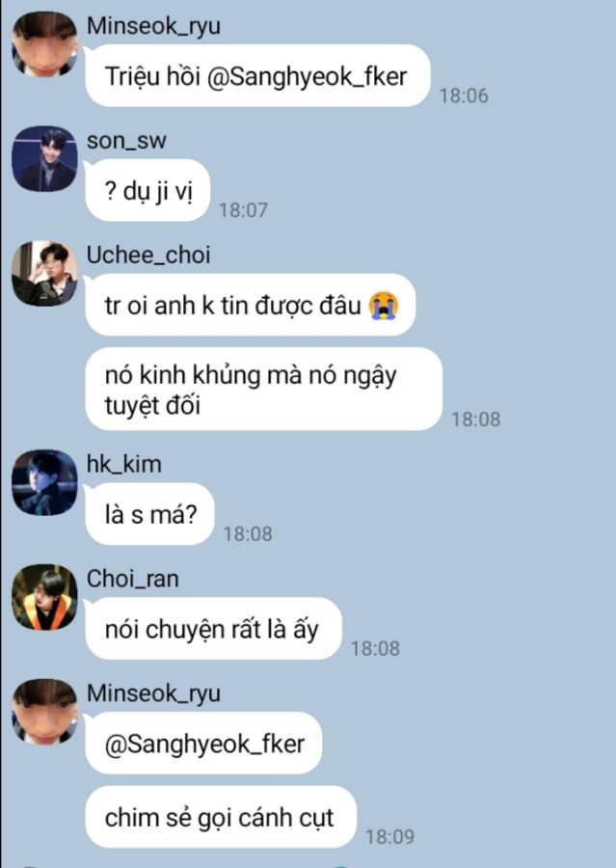
Task: Tap the 'chim sẻ gọi cánh cụt' message
Action: coord(221,817)
